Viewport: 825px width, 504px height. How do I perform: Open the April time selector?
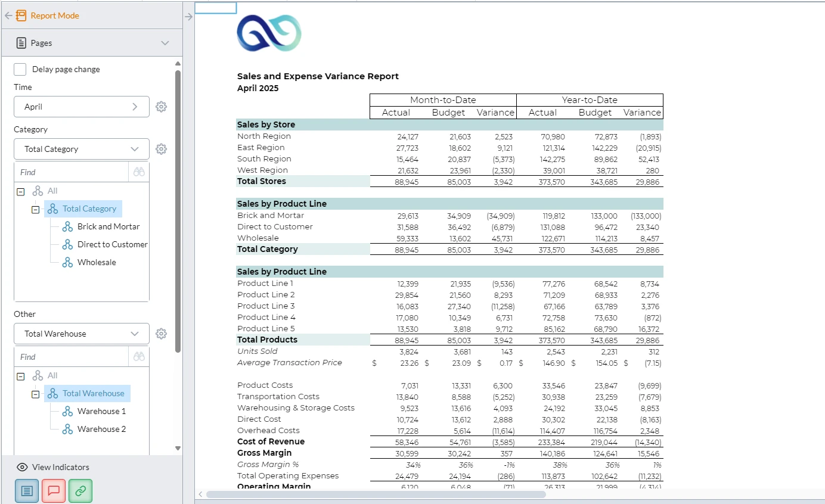[82, 107]
